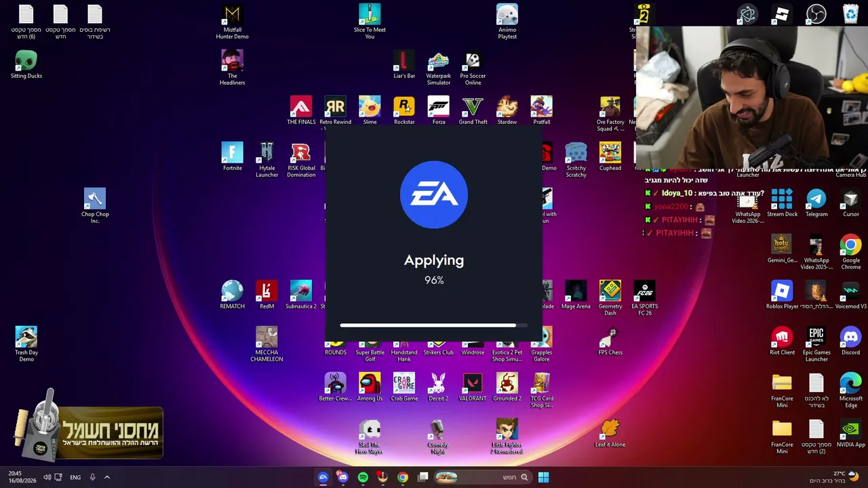Open the Leaf it Alone shortcut
Image resolution: width=868 pixels, height=488 pixels.
pos(610,433)
